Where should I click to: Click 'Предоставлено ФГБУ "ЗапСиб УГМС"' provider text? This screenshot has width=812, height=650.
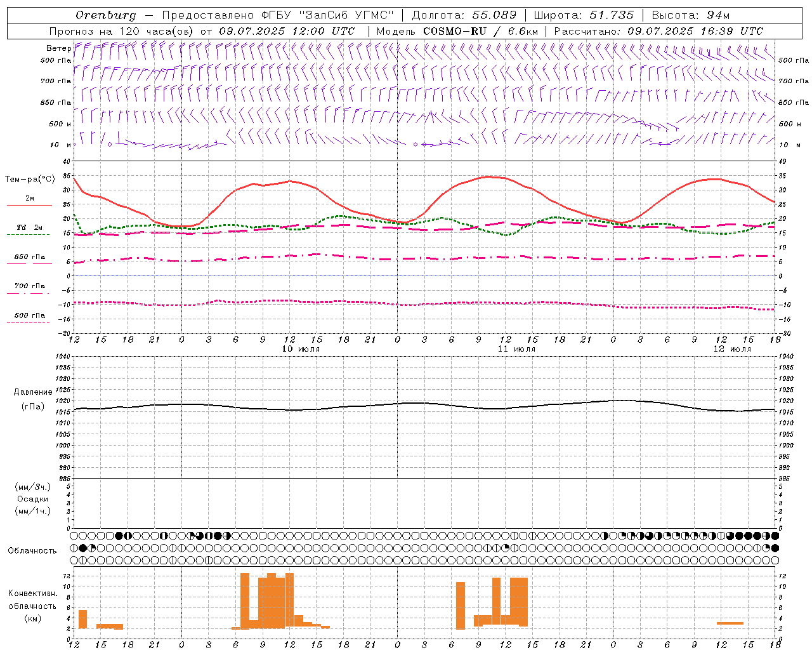click(x=278, y=15)
